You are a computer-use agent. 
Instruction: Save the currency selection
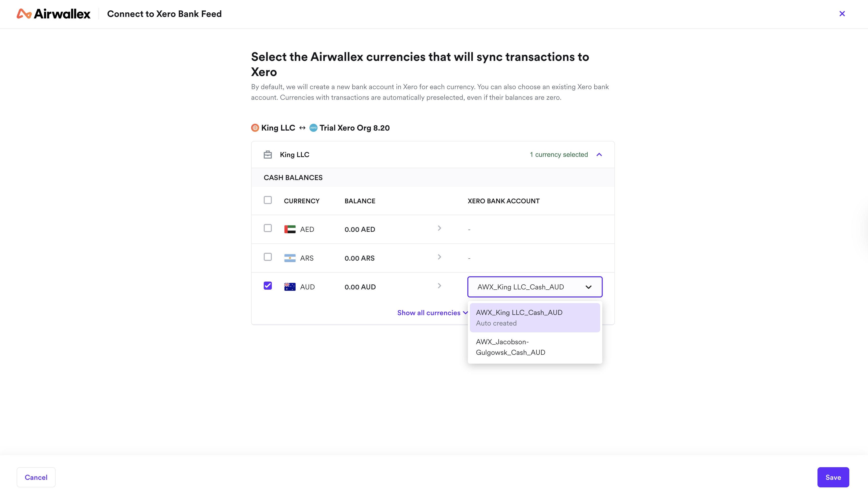click(x=833, y=477)
